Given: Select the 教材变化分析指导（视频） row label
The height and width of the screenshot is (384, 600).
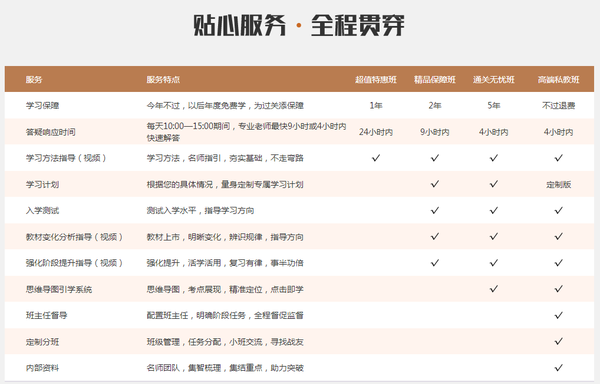Looking at the screenshot, I should (74, 237).
